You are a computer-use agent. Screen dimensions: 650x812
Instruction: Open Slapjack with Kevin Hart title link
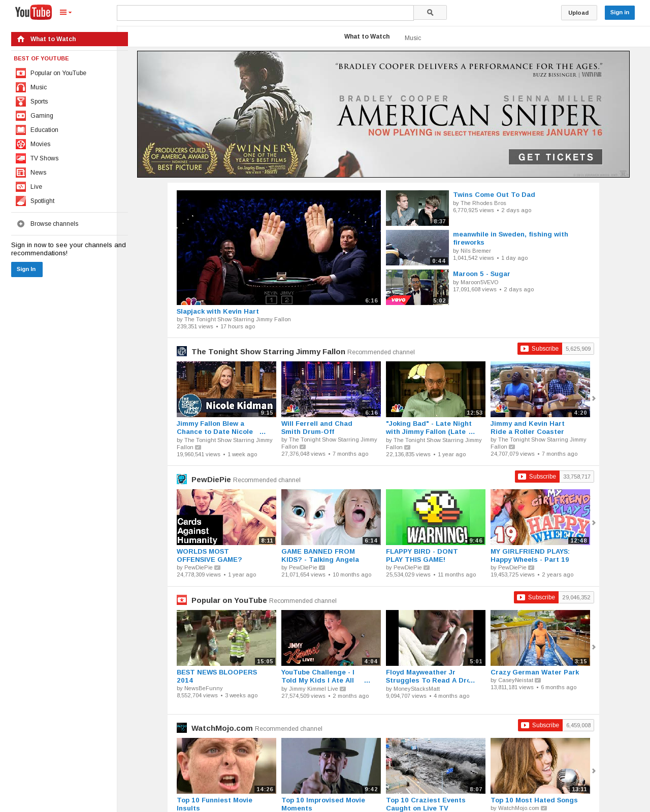(217, 312)
